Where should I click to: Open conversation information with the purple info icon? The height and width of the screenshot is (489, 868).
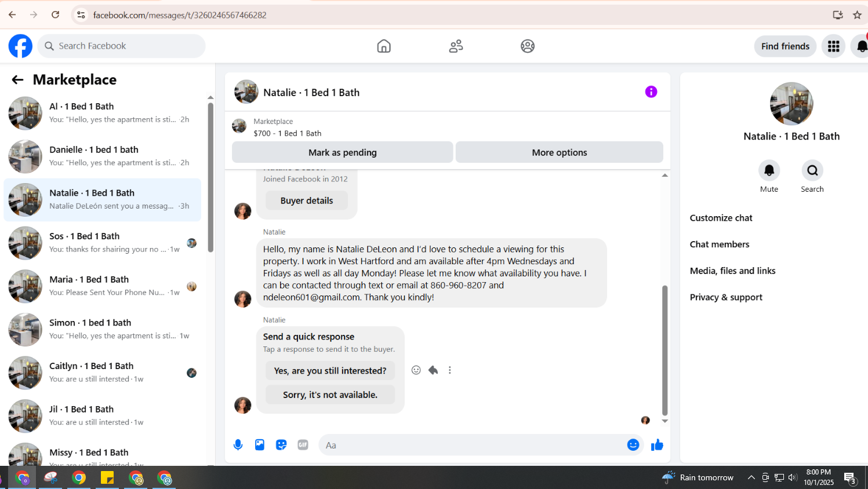(x=651, y=92)
